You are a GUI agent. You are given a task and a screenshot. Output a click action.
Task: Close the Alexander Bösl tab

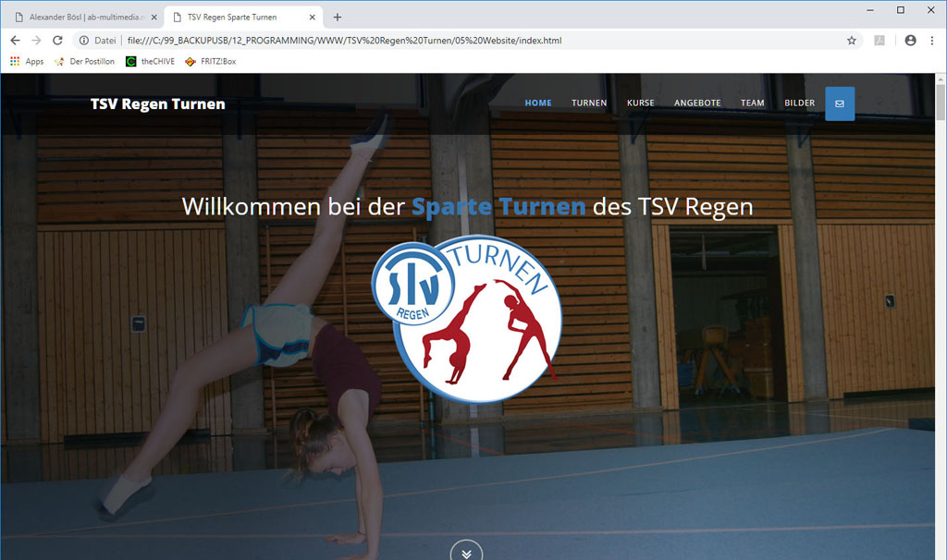click(x=154, y=18)
